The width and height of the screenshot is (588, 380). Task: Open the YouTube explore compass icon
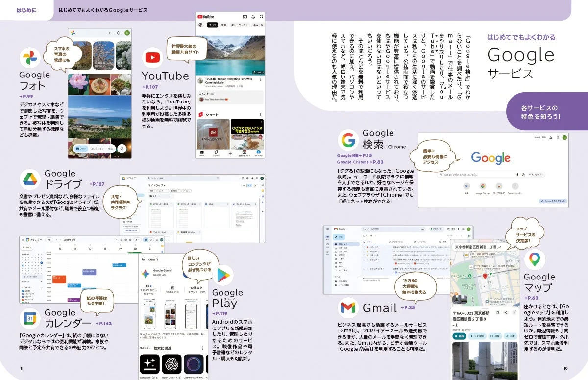click(x=200, y=25)
